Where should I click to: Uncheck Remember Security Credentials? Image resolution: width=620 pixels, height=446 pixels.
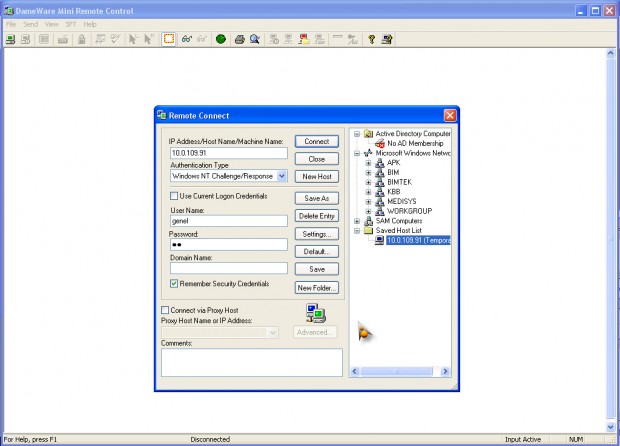pos(174,283)
